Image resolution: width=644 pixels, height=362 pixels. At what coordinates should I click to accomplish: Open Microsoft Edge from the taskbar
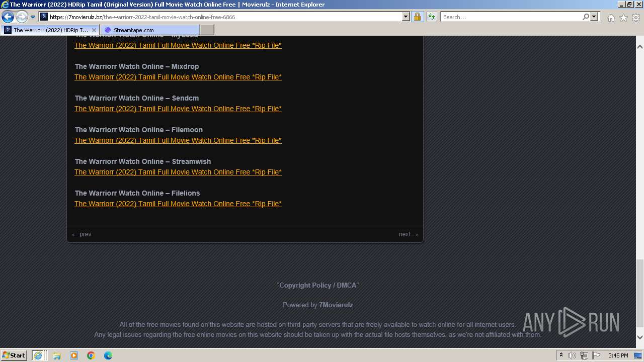click(108, 355)
